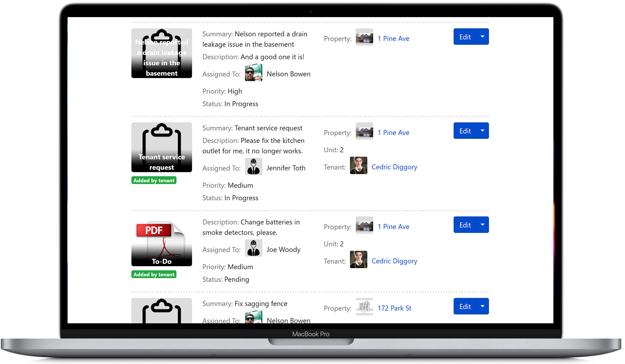Screen dimensions: 625x364
Task: Open the Edit dropdown on the Tenant service request row
Action: 483,130
